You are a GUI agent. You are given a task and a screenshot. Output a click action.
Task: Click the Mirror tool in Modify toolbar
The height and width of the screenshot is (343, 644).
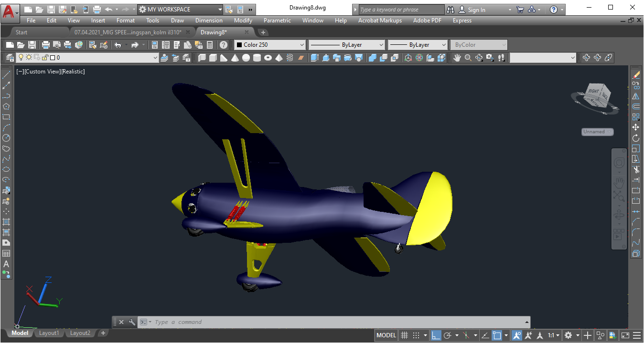coord(636,96)
